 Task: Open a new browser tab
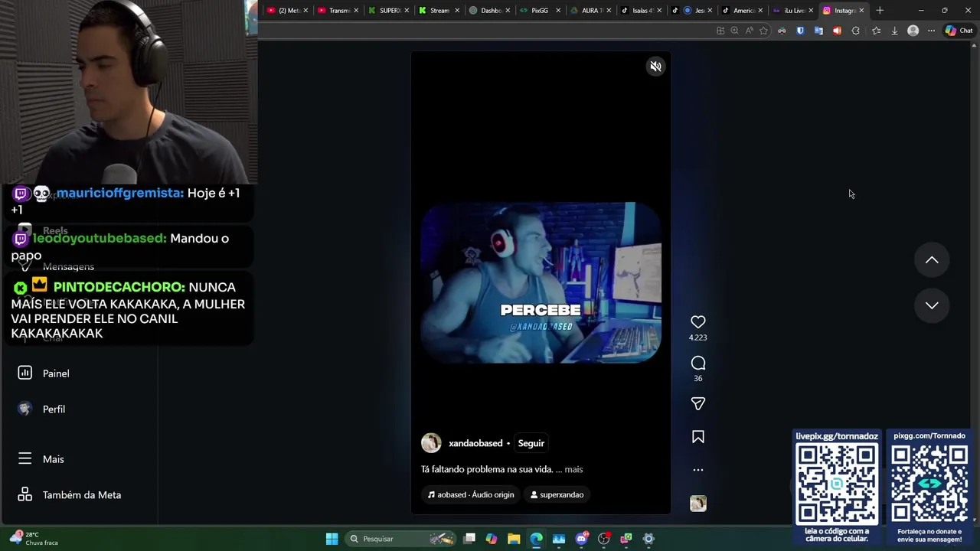(880, 11)
